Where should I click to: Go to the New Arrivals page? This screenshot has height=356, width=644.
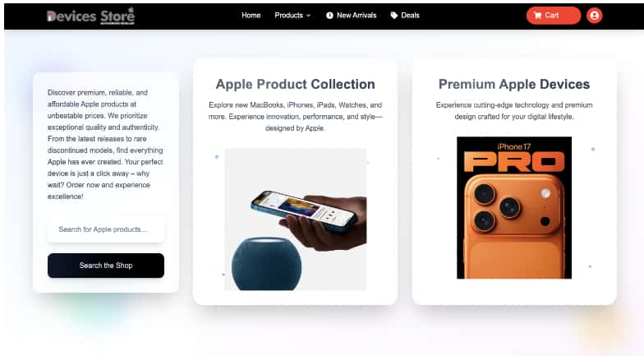[356, 15]
